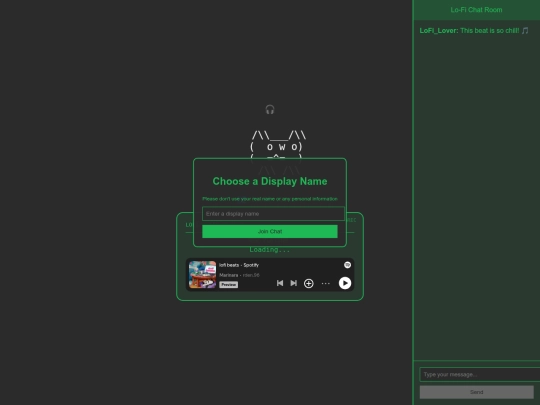Focus the 'Type your message' chat input
Screen dimensions: 540x405
(480, 374)
